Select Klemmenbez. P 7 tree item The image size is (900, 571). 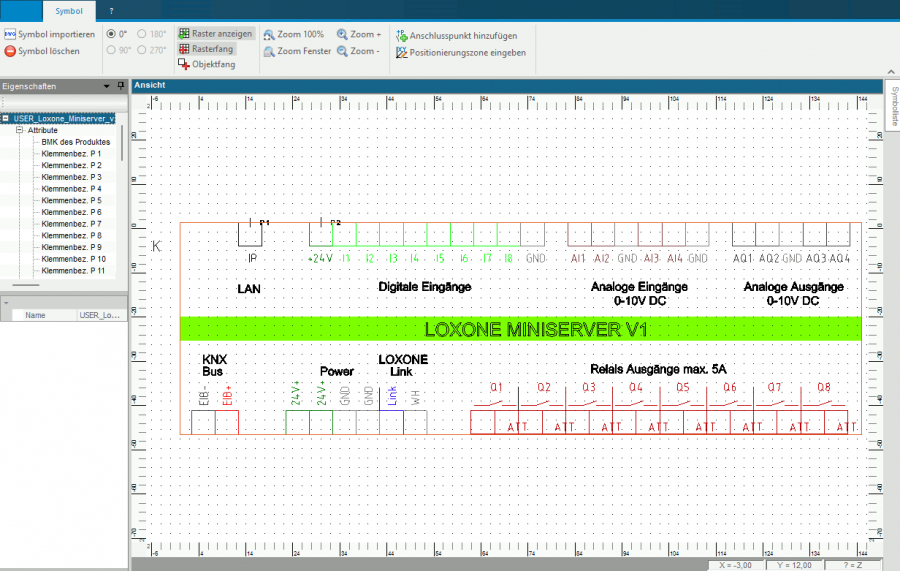click(71, 224)
